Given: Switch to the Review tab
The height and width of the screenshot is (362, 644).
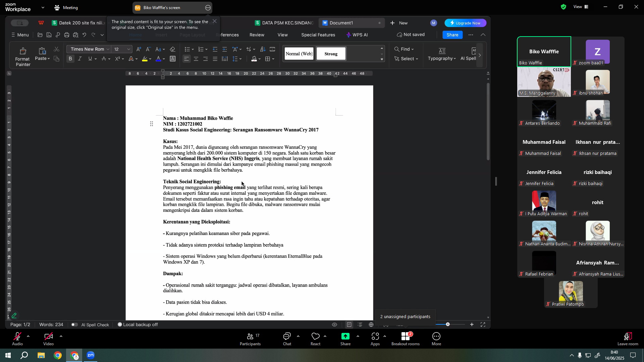Looking at the screenshot, I should [x=257, y=35].
